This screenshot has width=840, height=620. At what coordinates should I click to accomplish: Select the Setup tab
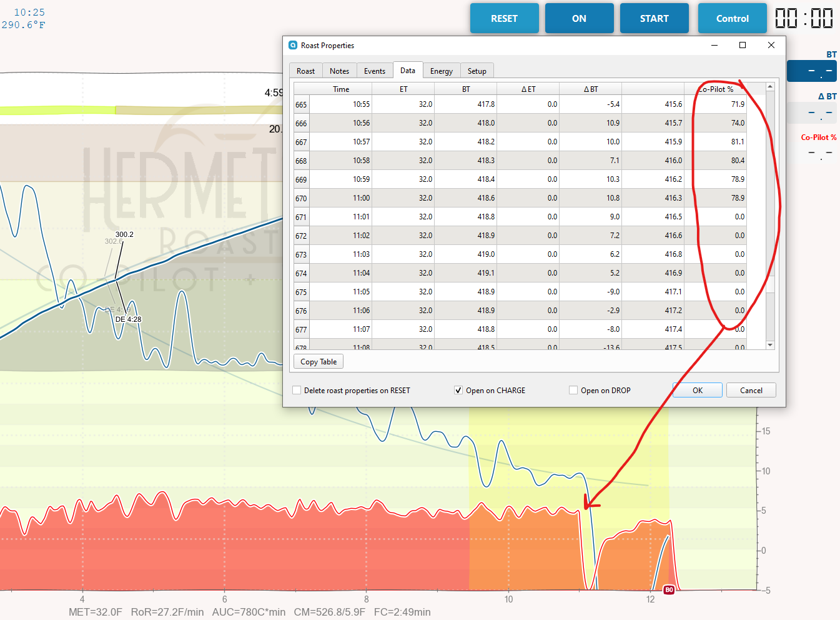pos(477,70)
